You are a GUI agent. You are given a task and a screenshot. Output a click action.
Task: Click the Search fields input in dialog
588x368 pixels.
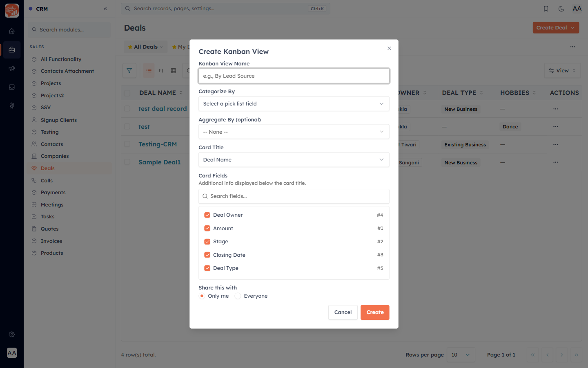click(294, 196)
